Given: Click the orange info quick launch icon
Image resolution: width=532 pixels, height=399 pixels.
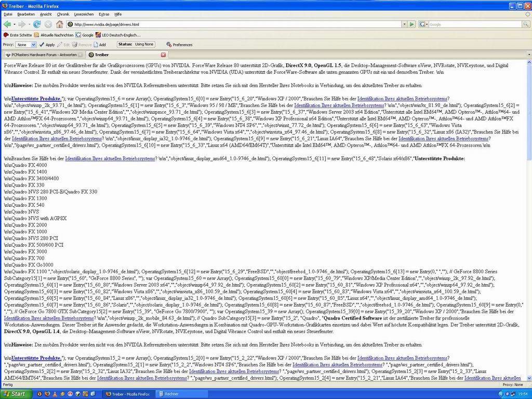Looking at the screenshot, I should (39, 394).
